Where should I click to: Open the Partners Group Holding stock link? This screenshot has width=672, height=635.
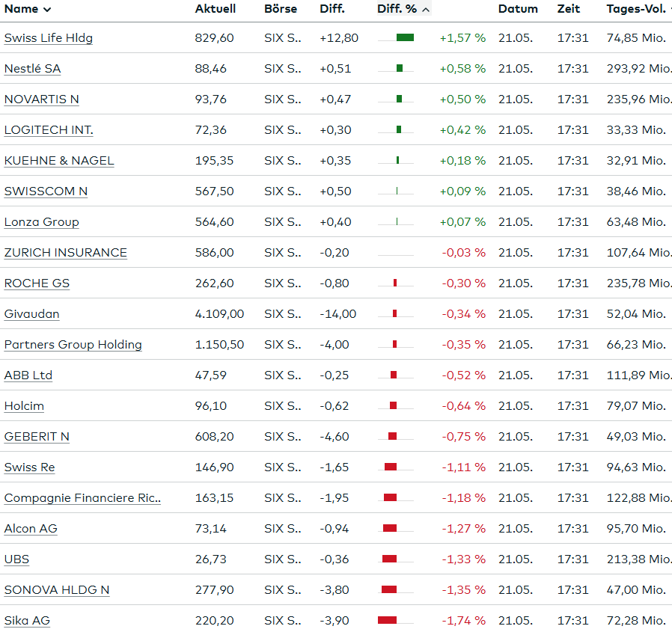click(73, 345)
